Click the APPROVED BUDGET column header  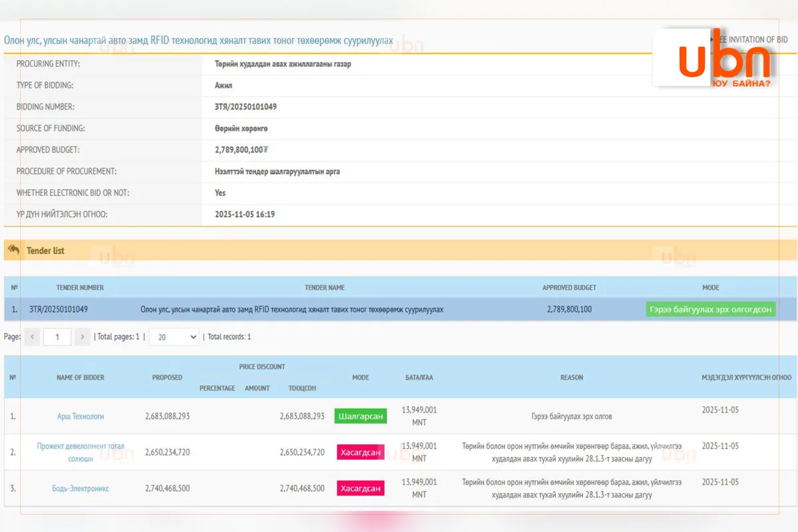569,288
